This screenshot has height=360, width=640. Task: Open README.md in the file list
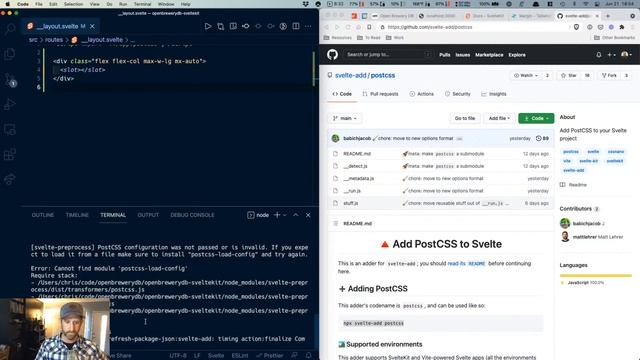[x=357, y=154]
